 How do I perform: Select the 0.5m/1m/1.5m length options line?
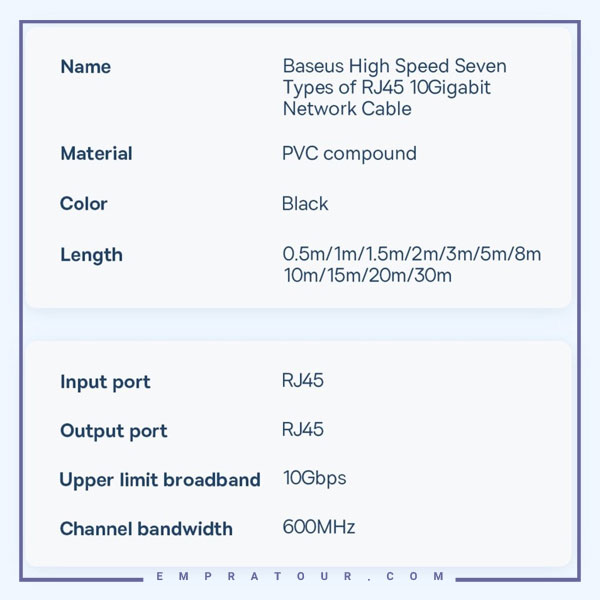pos(412,254)
